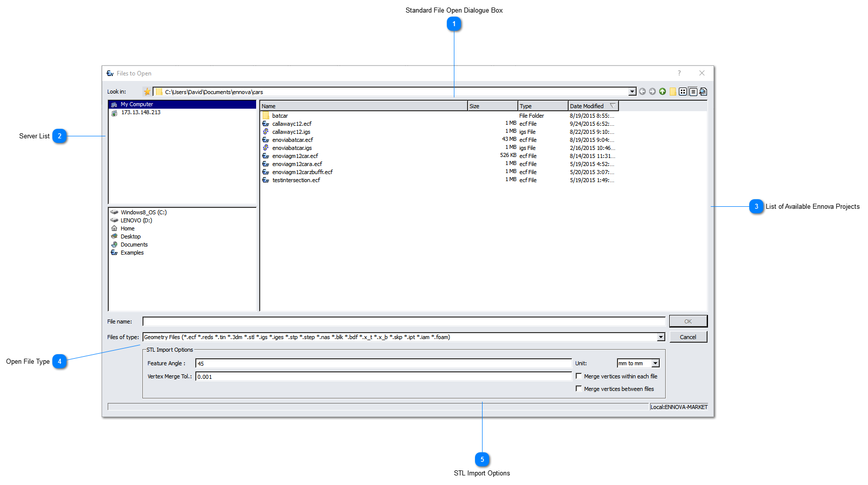Switch to detail view mode

(693, 92)
